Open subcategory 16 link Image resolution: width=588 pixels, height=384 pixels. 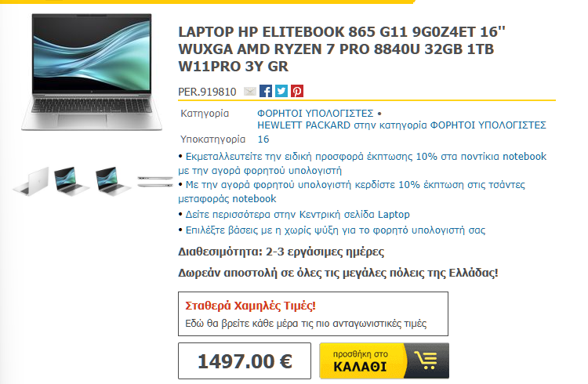coord(263,139)
